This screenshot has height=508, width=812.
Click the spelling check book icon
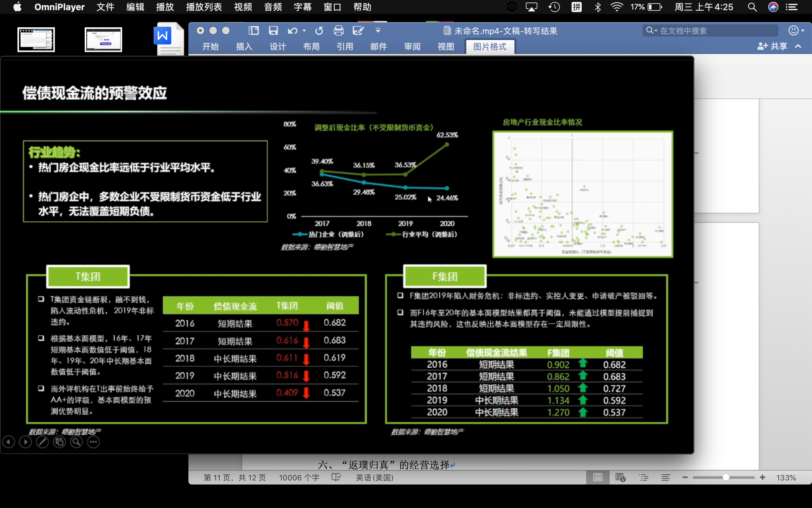pyautogui.click(x=337, y=478)
